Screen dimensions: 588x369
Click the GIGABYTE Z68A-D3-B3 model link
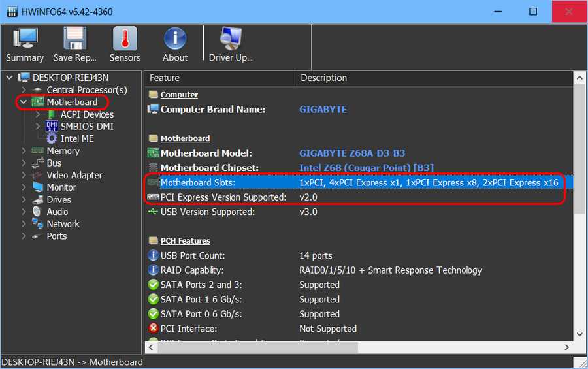(x=352, y=153)
